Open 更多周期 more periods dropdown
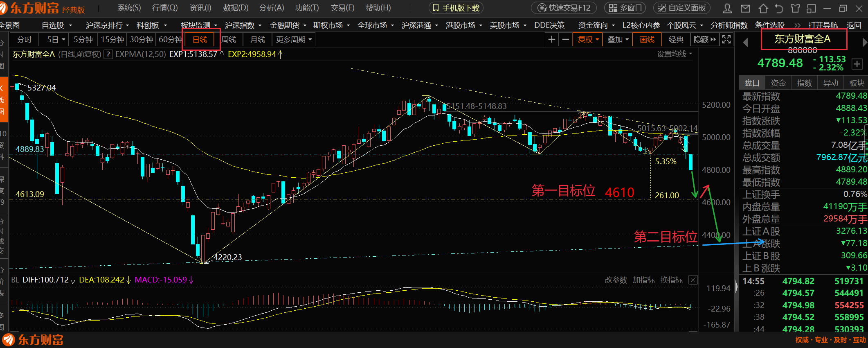 [294, 40]
